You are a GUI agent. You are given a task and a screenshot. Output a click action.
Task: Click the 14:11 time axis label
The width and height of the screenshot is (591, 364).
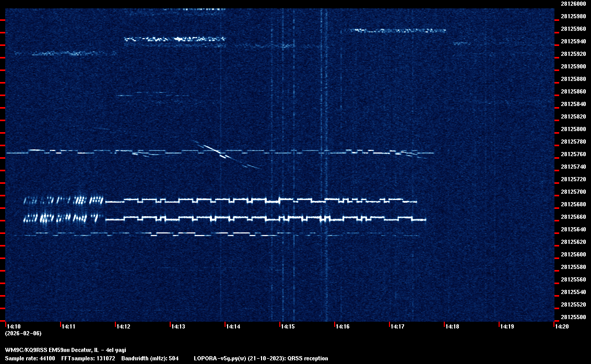68,327
